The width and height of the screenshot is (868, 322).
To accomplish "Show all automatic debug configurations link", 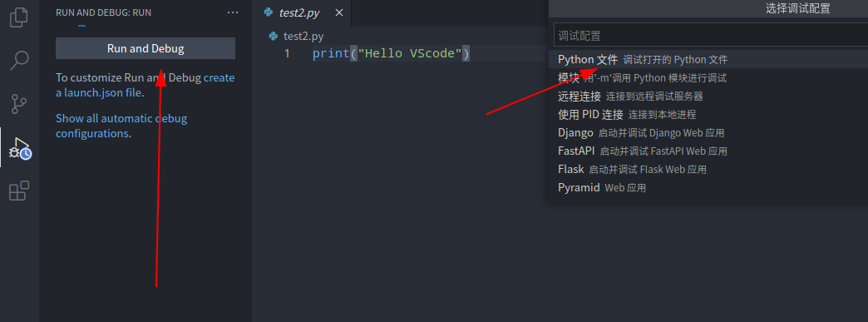I will 121,126.
